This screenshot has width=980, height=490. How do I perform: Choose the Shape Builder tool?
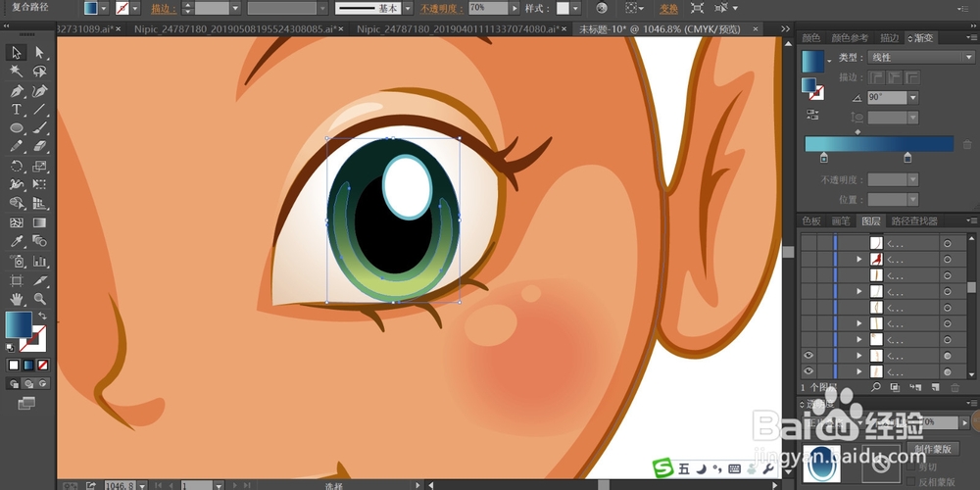tap(17, 203)
